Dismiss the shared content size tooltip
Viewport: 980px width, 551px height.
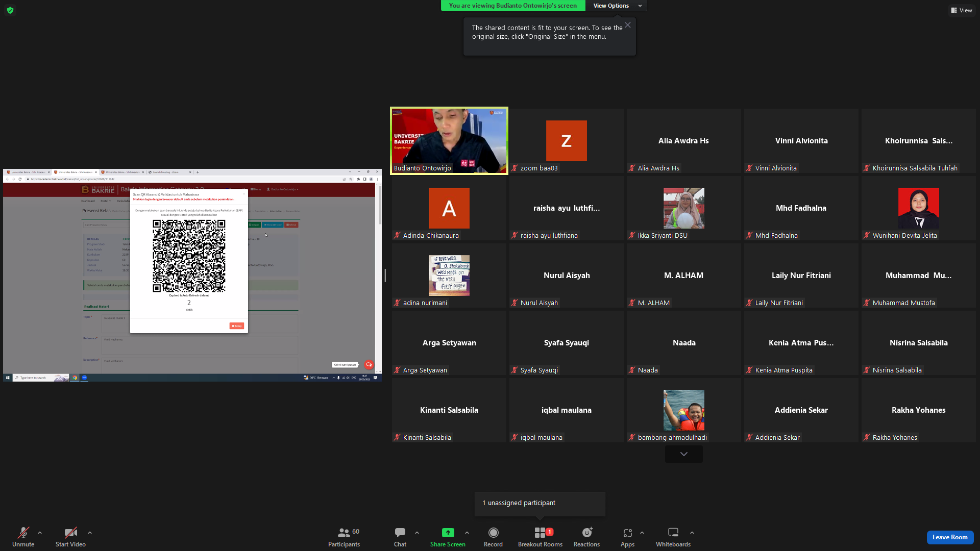(628, 25)
